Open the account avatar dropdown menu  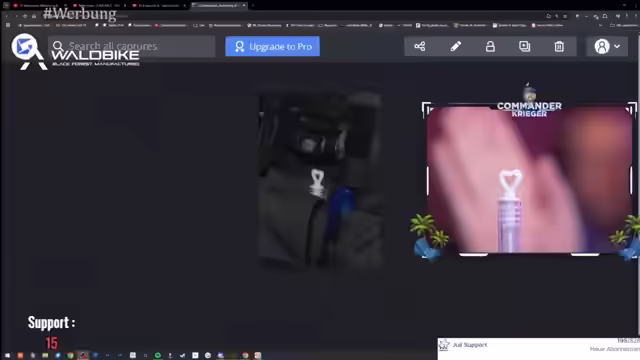pyautogui.click(x=607, y=47)
